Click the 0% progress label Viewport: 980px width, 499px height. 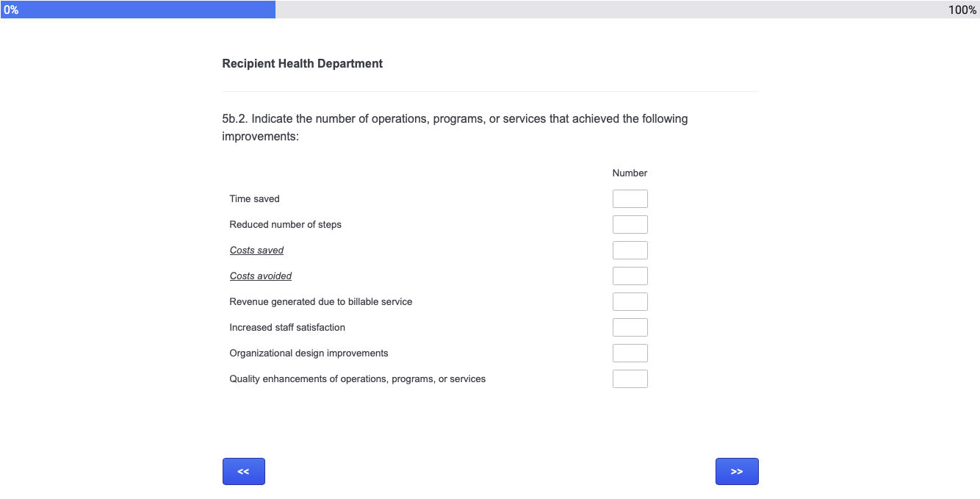pos(11,10)
